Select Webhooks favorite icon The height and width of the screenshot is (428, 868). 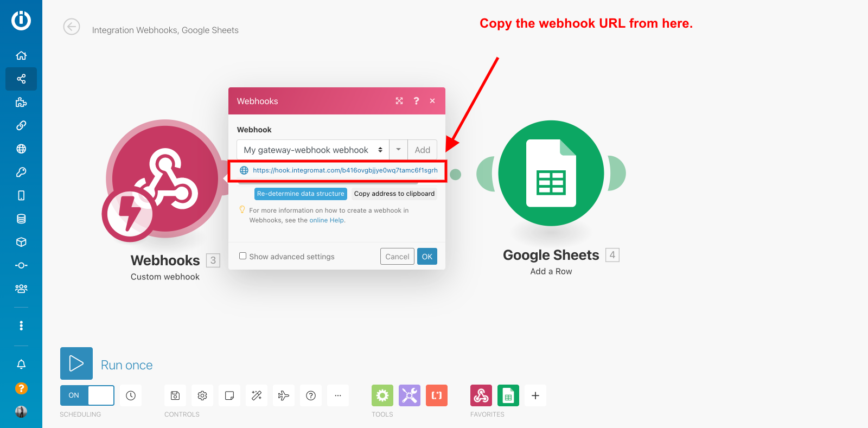point(481,395)
